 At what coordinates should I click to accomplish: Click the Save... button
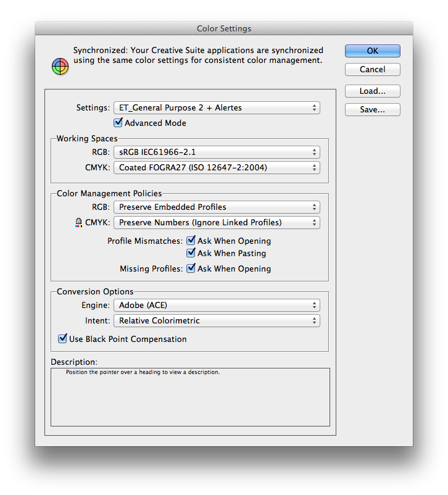click(x=372, y=109)
